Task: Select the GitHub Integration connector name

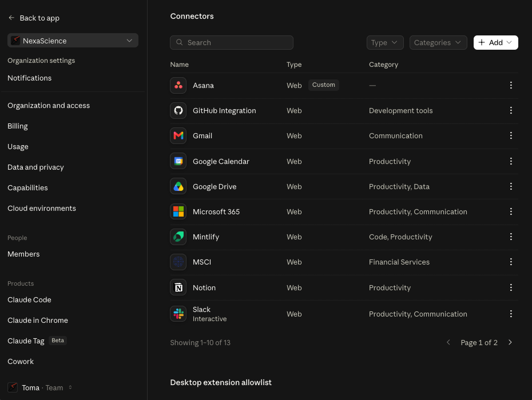Action: pyautogui.click(x=224, y=110)
